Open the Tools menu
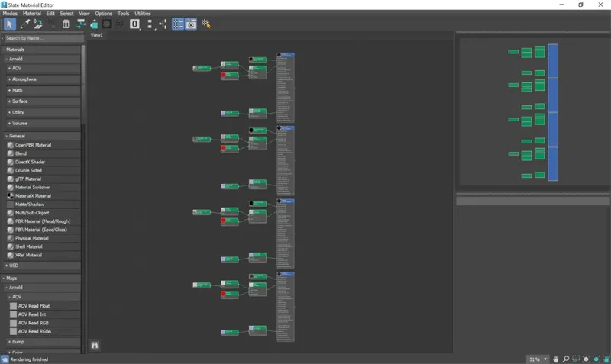This screenshot has width=611, height=364. [x=123, y=13]
